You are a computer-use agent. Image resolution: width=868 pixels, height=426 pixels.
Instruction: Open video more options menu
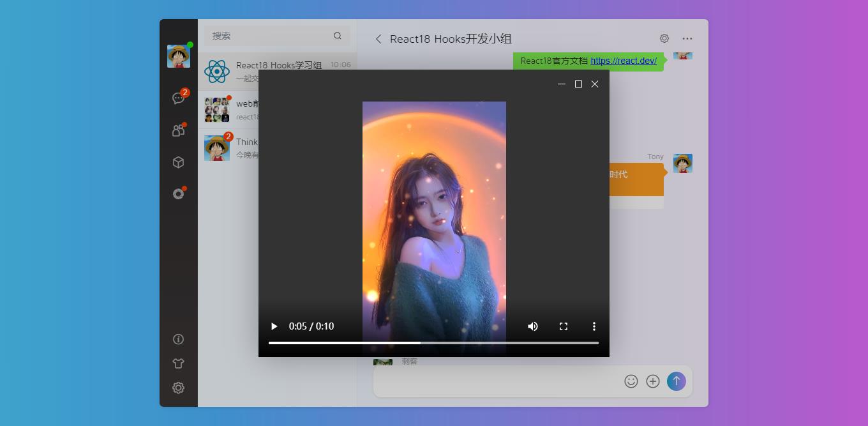[594, 326]
